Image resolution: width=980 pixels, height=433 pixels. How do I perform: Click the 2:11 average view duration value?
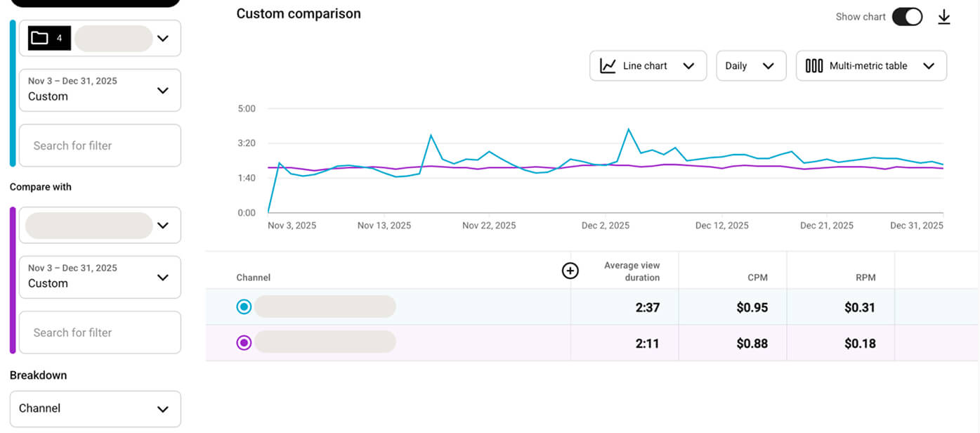[x=647, y=344]
